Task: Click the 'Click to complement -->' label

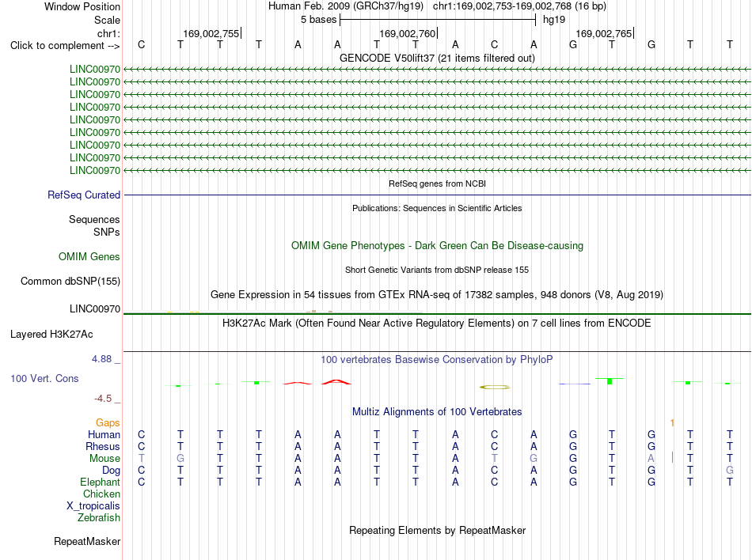Action: (65, 46)
